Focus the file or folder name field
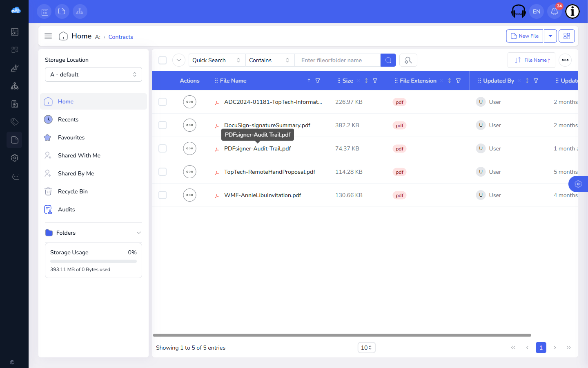The width and height of the screenshot is (588, 368). tap(337, 60)
